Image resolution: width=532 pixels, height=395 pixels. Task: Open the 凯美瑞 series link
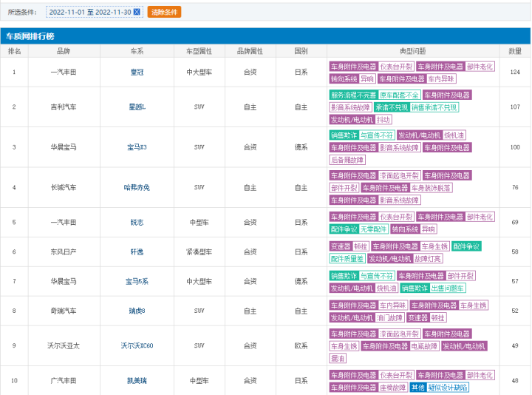pyautogui.click(x=137, y=381)
